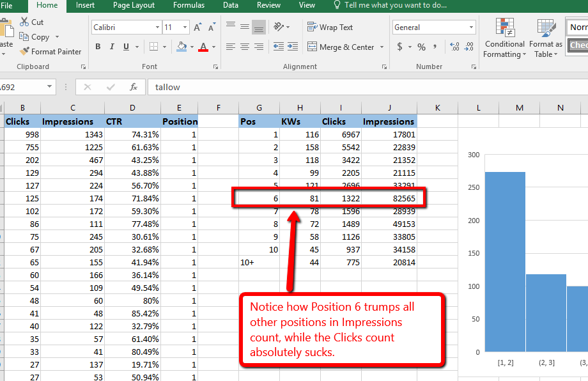Expand the Underline style arrow
The height and width of the screenshot is (381, 588).
(x=137, y=47)
